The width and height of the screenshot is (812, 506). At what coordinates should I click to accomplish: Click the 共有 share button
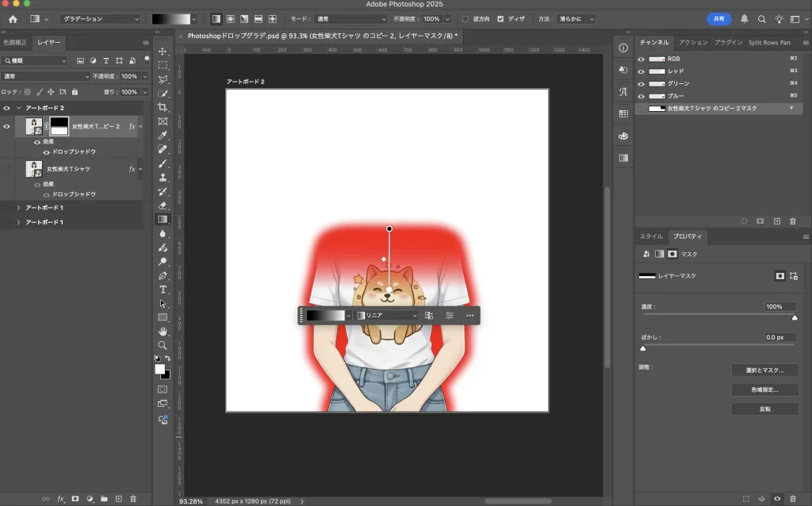pos(718,18)
